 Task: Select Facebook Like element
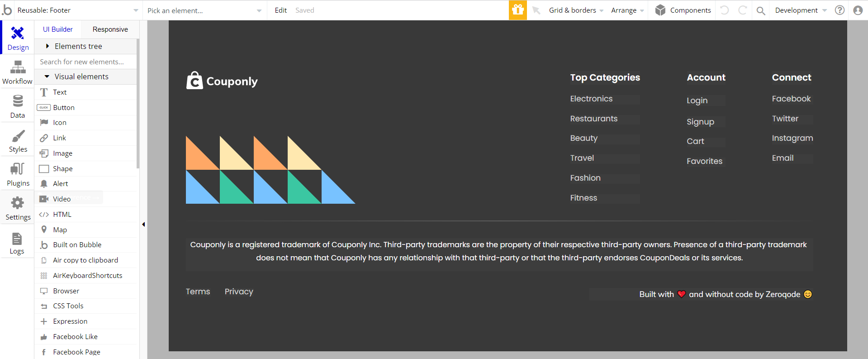[85, 336]
